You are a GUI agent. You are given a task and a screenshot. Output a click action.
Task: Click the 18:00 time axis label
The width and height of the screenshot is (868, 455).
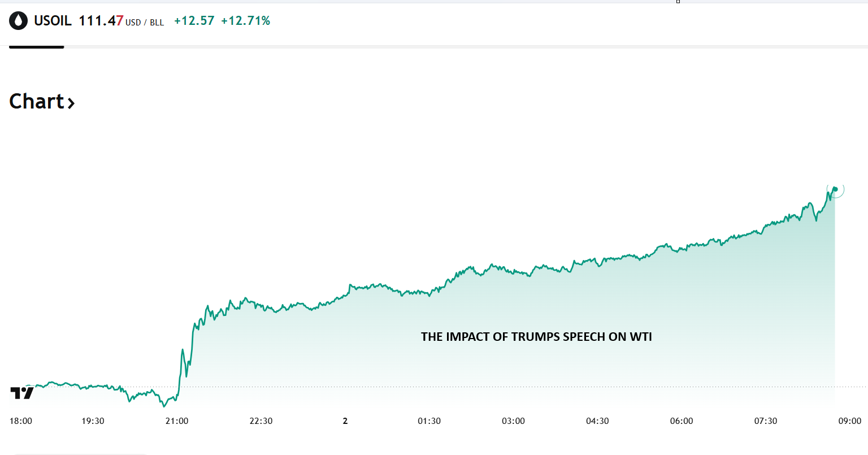[21, 421]
